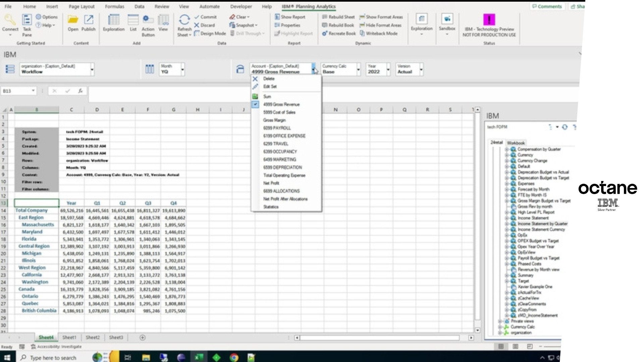Viewport: 644px width, 362px height.
Task: Click the Publish button
Action: point(88,23)
